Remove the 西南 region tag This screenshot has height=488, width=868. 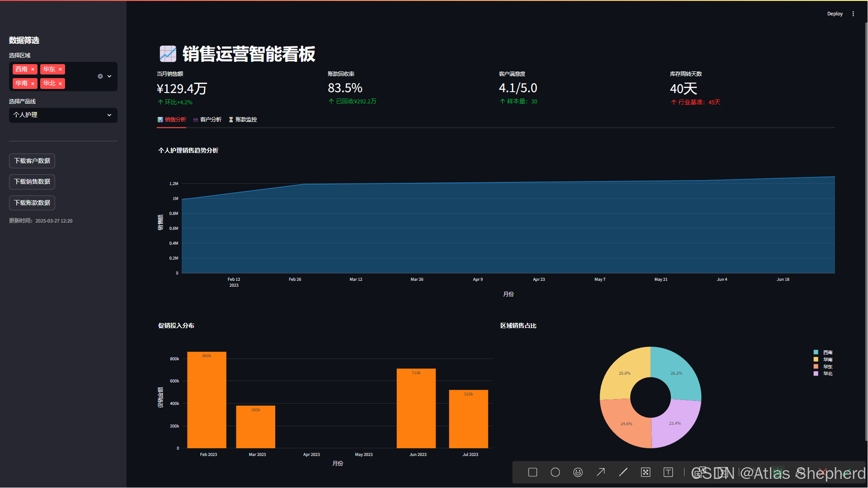click(x=33, y=70)
